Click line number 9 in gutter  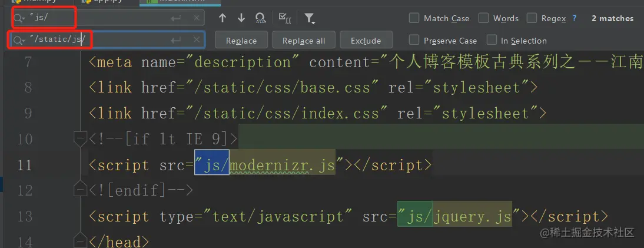[x=28, y=114]
